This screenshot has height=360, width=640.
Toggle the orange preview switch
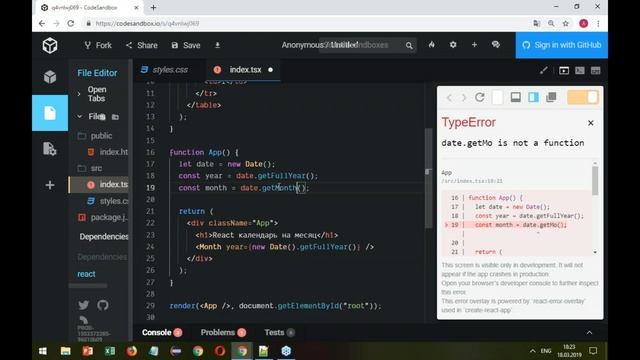(x=583, y=98)
